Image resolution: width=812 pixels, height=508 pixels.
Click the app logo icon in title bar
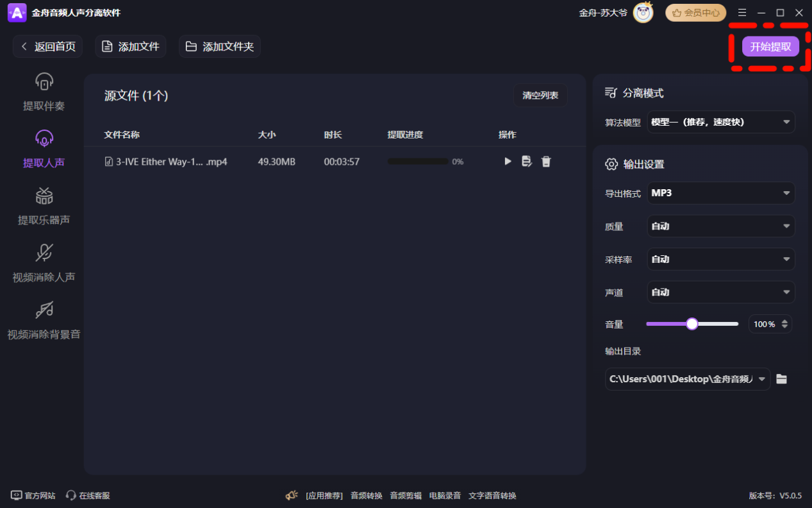pyautogui.click(x=17, y=13)
